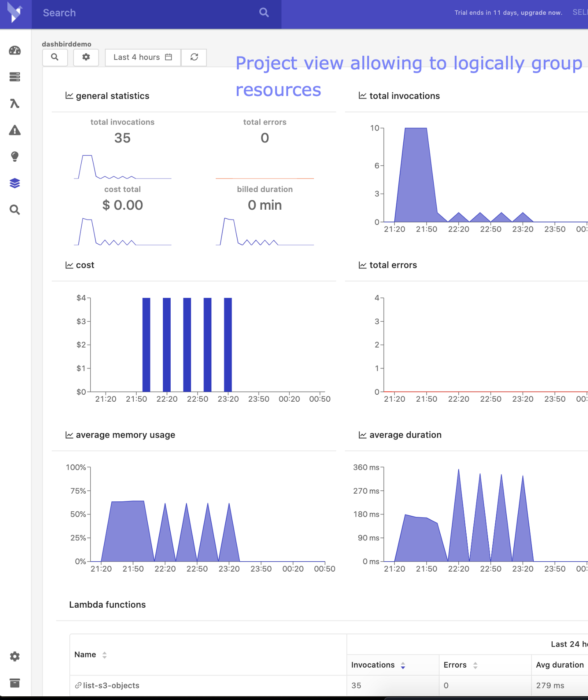Open the Dashbird logo home
Image resolution: width=588 pixels, height=700 pixels.
coord(15,13)
